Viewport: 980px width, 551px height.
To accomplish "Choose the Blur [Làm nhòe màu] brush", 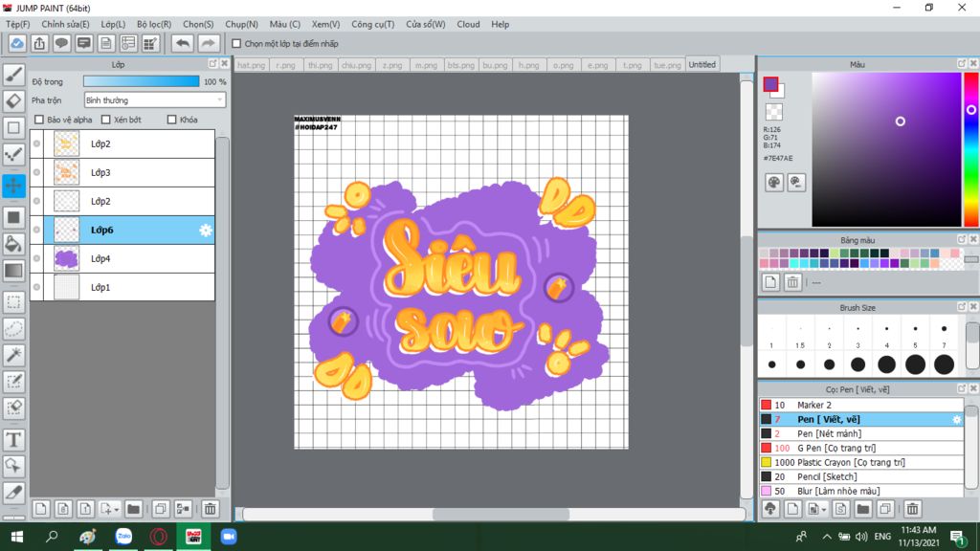I will click(x=861, y=491).
